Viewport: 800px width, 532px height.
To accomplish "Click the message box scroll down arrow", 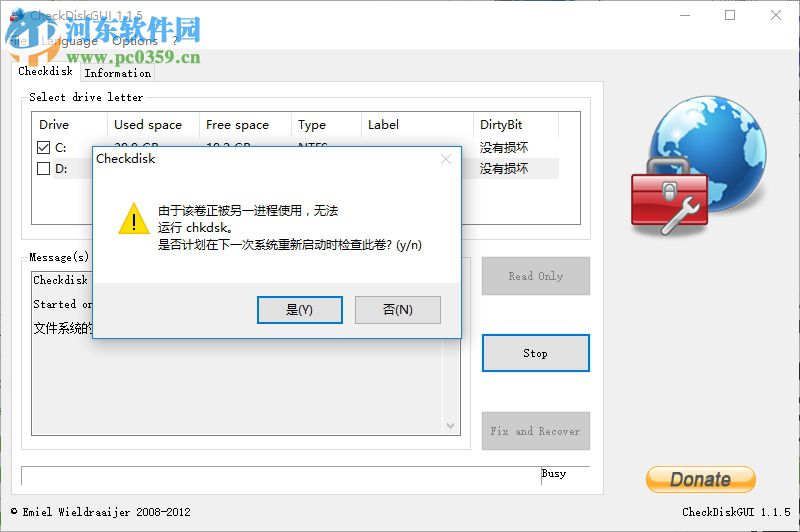I will pos(451,425).
